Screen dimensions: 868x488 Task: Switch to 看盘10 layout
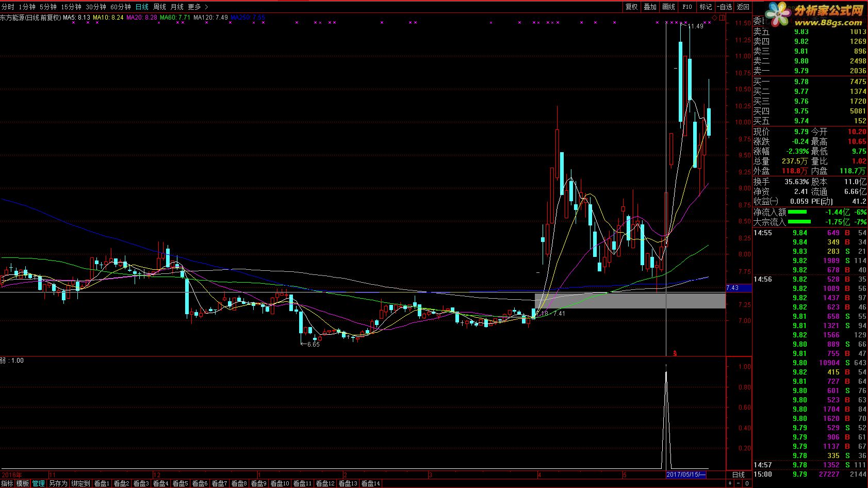click(x=280, y=483)
